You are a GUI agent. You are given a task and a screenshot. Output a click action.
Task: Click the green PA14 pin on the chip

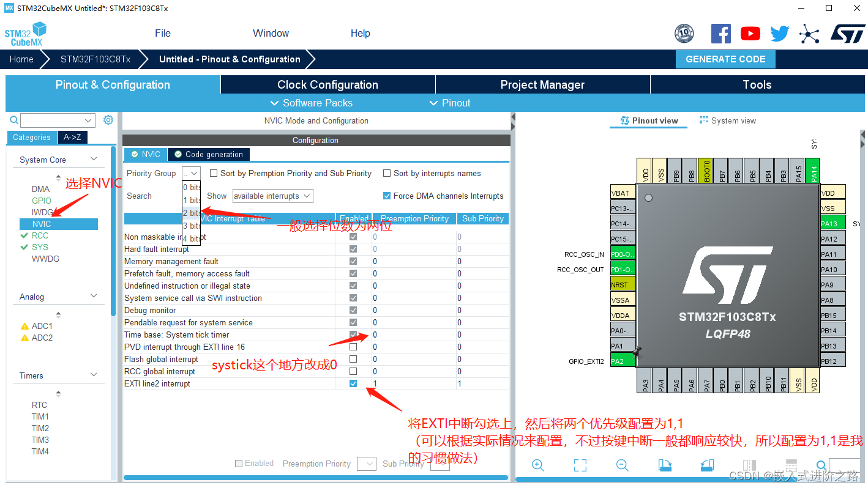(814, 170)
